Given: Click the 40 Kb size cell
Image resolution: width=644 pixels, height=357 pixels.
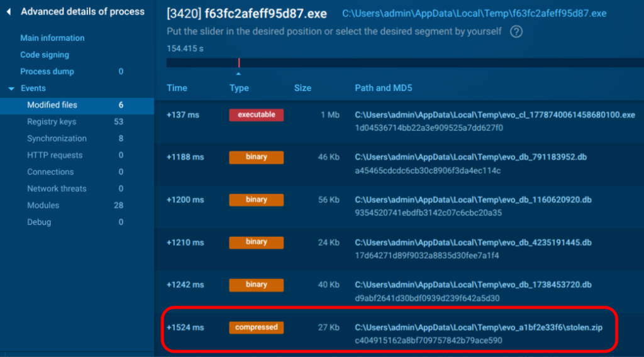Looking at the screenshot, I should pyautogui.click(x=328, y=285).
